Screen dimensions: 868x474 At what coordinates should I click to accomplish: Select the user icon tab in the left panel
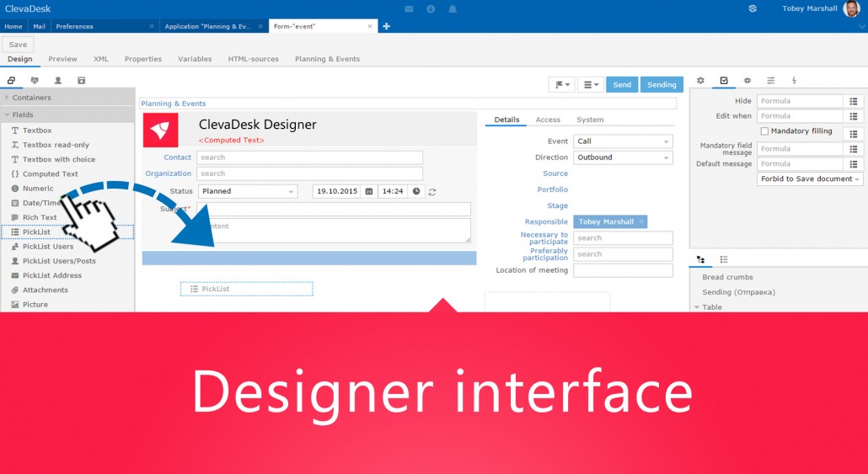click(x=57, y=80)
